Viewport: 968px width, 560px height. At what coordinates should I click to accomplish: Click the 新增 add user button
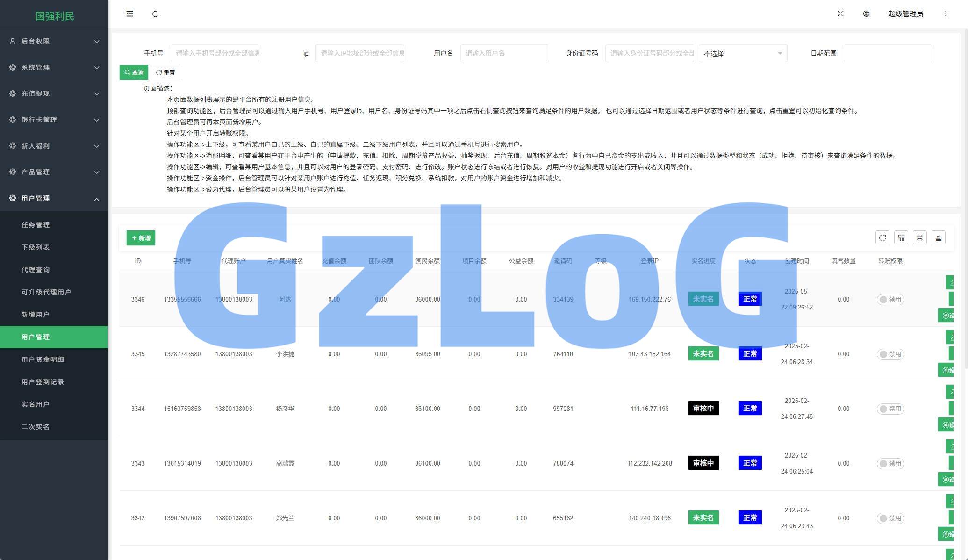coord(141,238)
